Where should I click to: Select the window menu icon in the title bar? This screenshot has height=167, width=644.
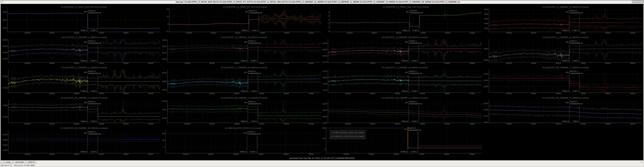(x=2, y=2)
